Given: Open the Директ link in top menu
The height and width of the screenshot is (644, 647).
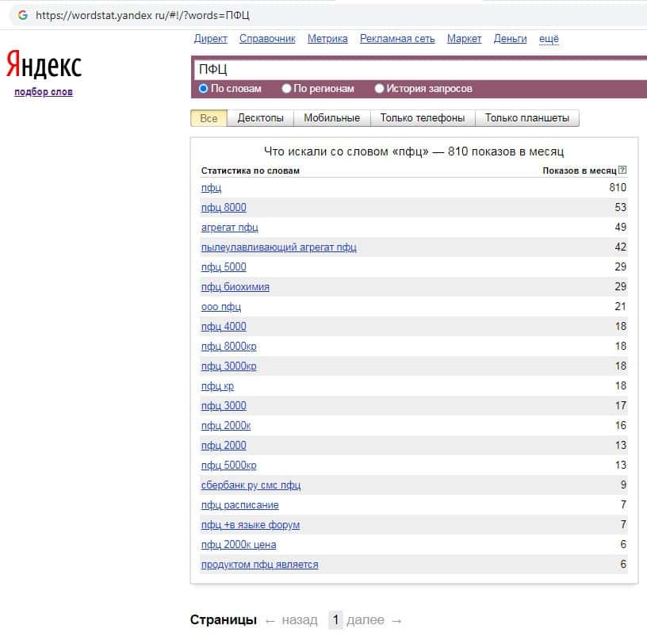Looking at the screenshot, I should point(210,39).
